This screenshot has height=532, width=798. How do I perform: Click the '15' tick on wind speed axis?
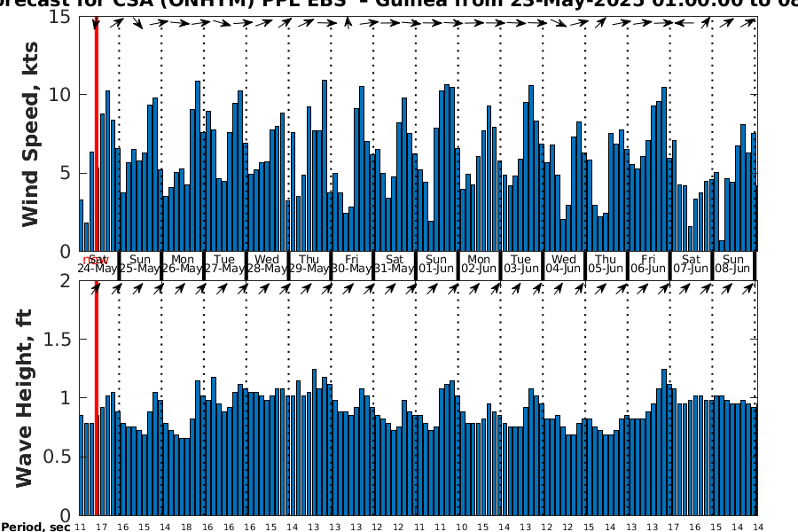click(x=59, y=17)
